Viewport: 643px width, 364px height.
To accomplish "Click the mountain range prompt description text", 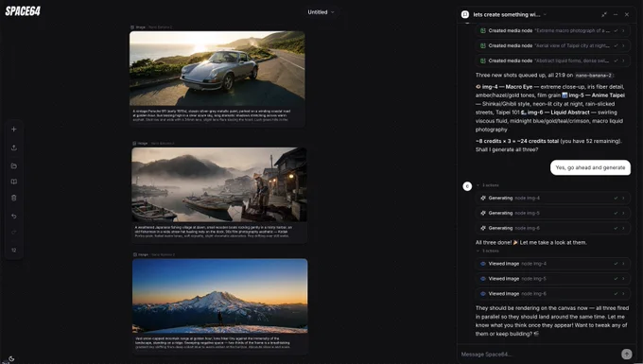I will [214, 342].
